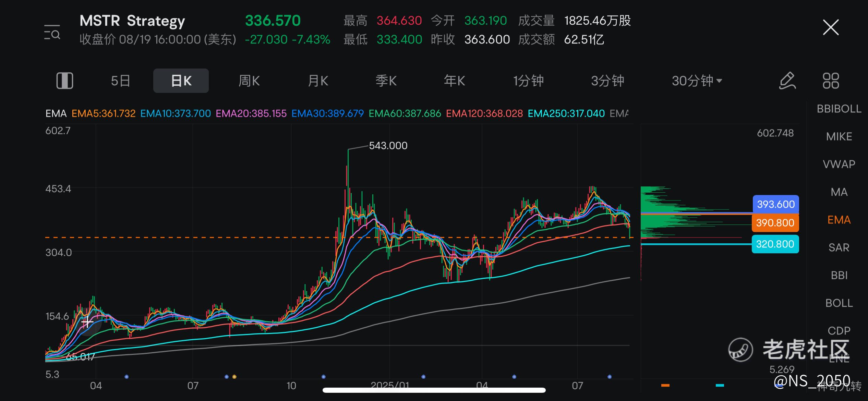Close the fullscreen chart view
The height and width of the screenshot is (401, 868).
coord(831,27)
